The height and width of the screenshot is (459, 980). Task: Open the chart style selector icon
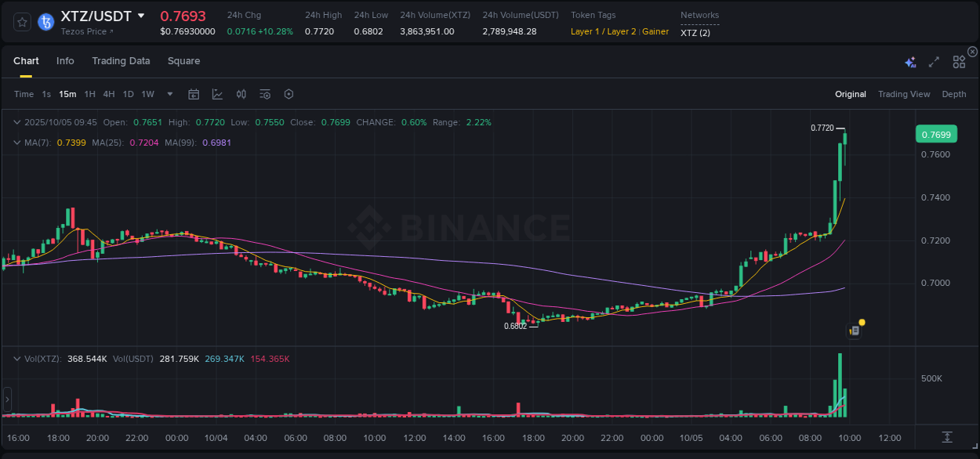217,94
